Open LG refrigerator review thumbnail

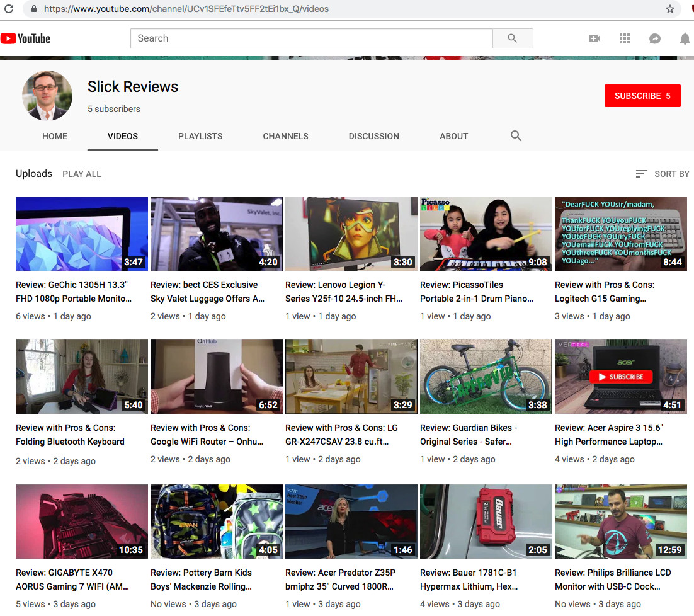tap(351, 377)
